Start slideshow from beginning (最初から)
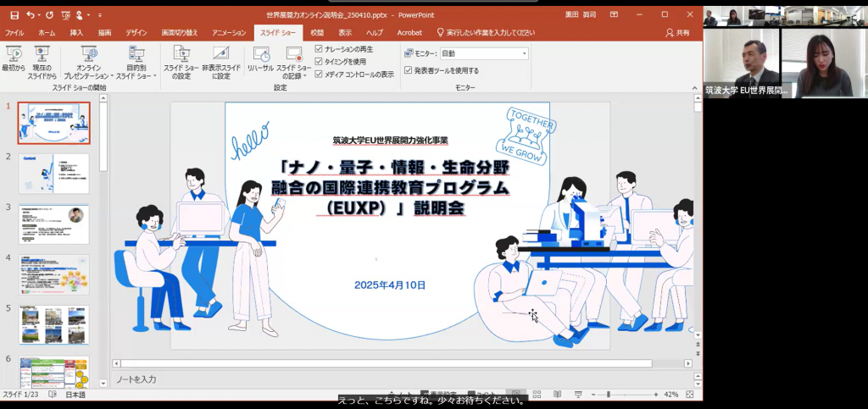The image size is (868, 409). (14, 61)
